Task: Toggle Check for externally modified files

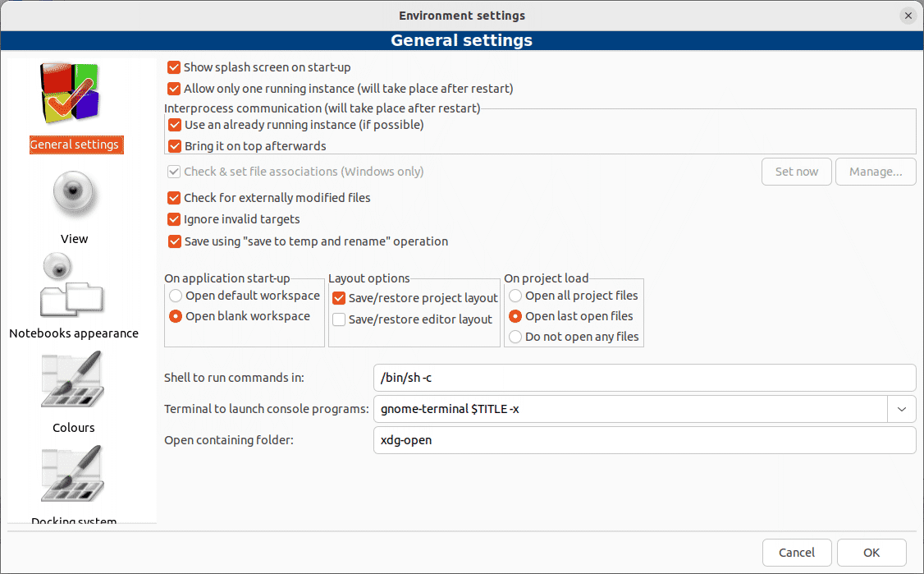Action: (174, 198)
